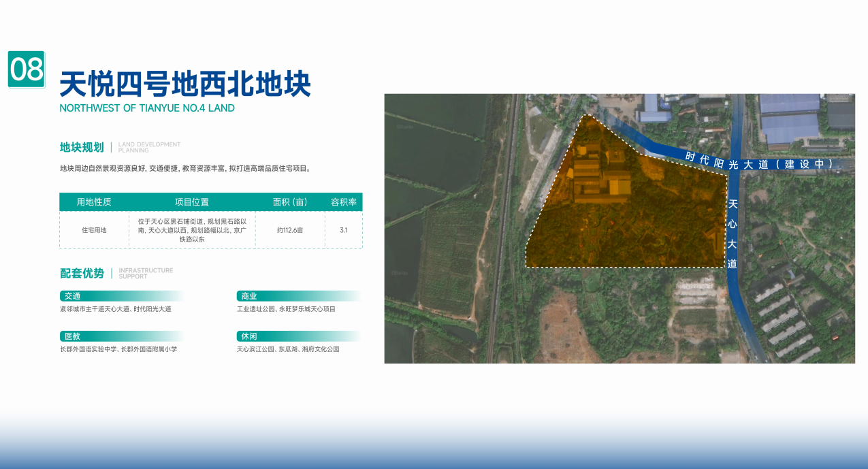Click the 交通 category label bar
The height and width of the screenshot is (469, 868).
point(123,296)
